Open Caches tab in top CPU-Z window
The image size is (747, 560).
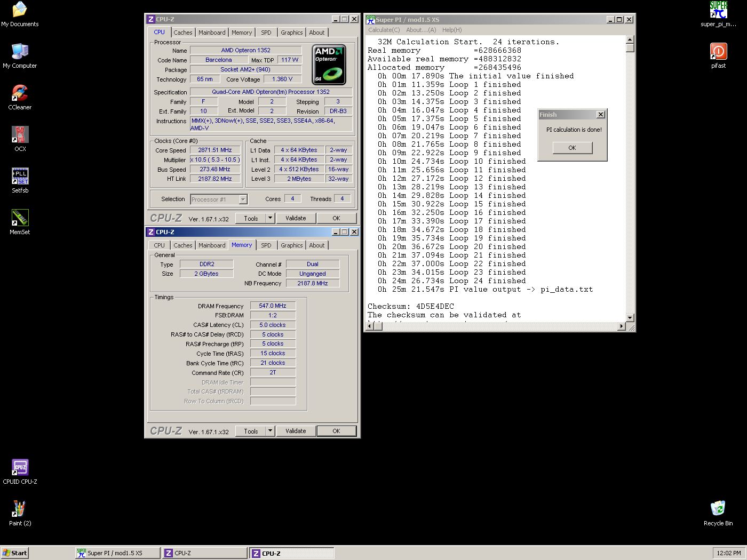[x=183, y=33]
